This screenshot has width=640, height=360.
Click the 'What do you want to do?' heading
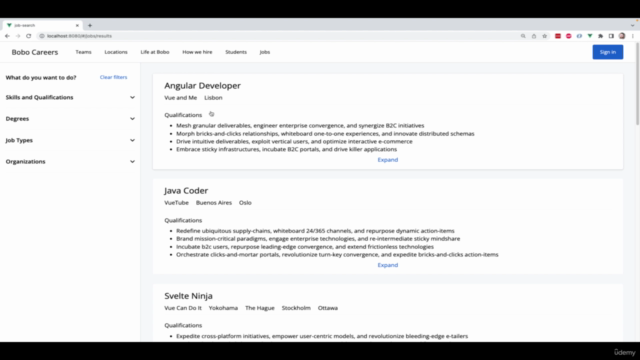41,78
